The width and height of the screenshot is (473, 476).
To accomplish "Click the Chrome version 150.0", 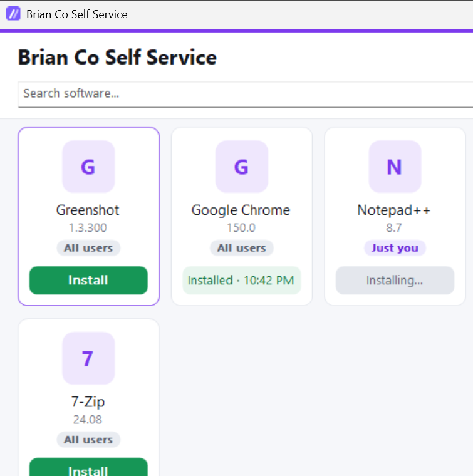I will click(x=241, y=228).
